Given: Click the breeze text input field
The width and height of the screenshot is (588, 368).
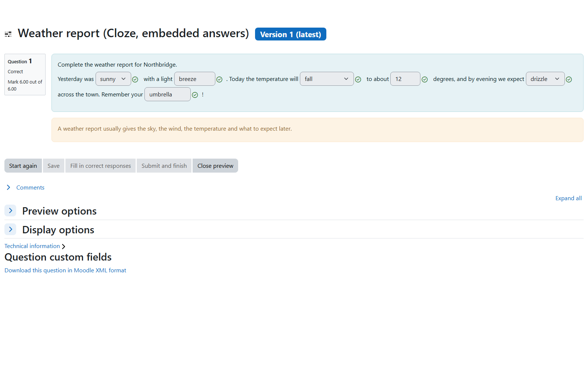Looking at the screenshot, I should (x=195, y=79).
